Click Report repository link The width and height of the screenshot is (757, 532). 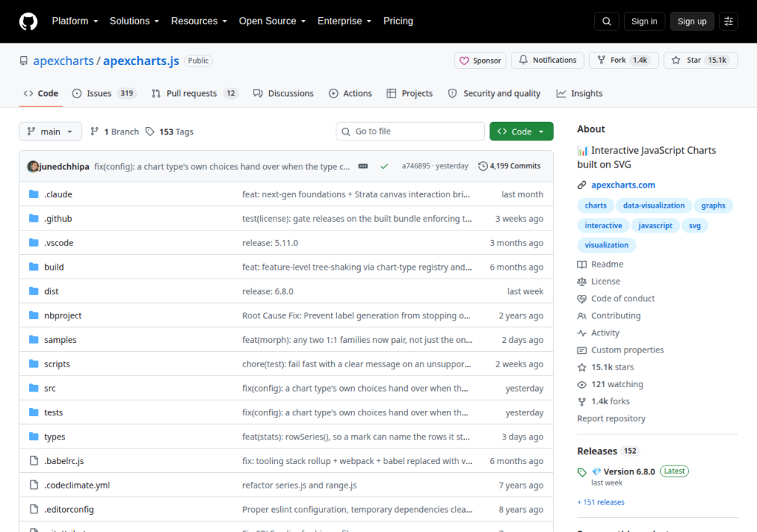pyautogui.click(x=611, y=418)
